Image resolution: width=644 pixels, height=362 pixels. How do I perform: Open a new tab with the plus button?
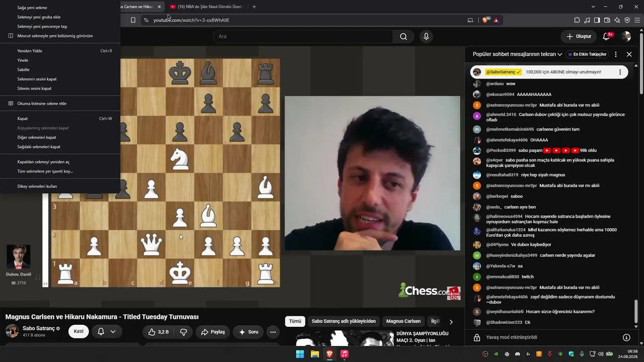(254, 7)
